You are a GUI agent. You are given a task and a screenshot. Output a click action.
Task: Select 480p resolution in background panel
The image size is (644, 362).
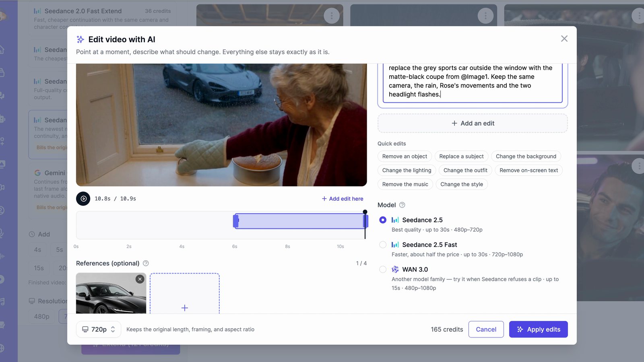click(x=41, y=317)
